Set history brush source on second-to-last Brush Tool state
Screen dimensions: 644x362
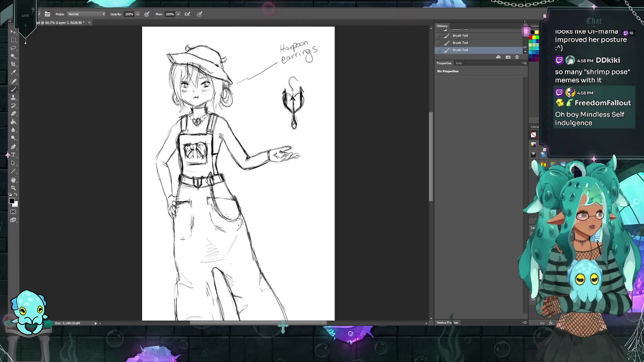[x=438, y=43]
